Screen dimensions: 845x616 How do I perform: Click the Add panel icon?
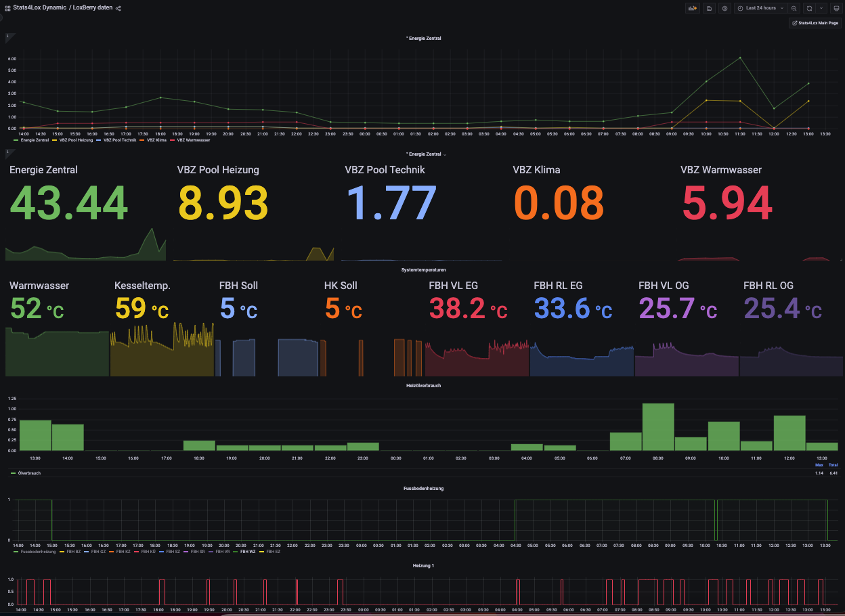692,8
